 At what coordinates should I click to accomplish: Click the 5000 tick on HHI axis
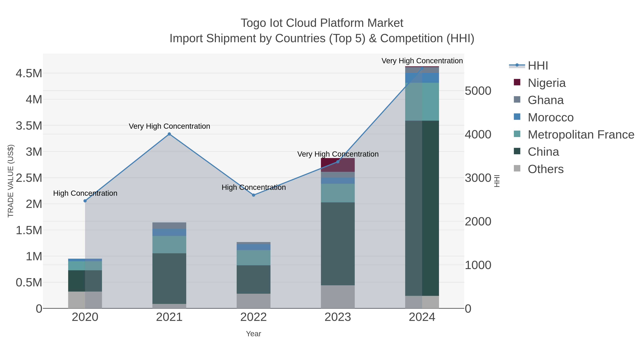(x=478, y=91)
